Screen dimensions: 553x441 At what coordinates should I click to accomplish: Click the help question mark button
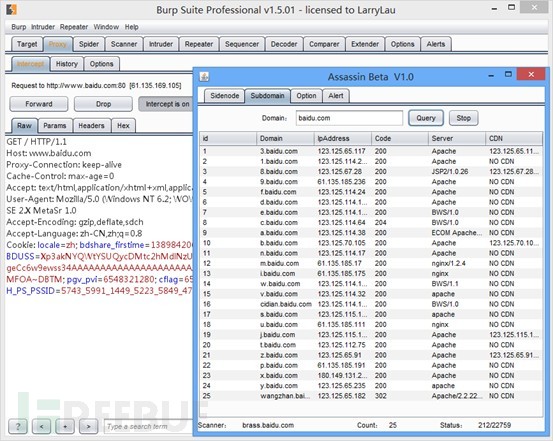pyautogui.click(x=18, y=427)
